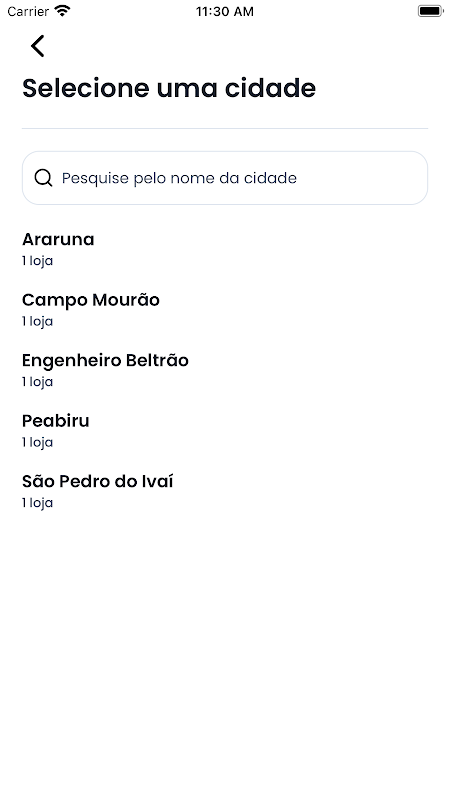Focus the city name search field
This screenshot has height=800, width=450.
(x=224, y=178)
